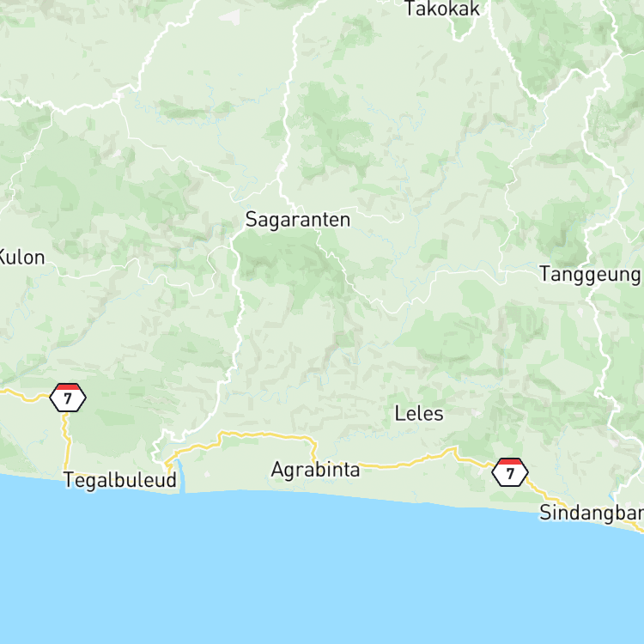Click the Tanggeung town label
644x644 pixels.
(x=590, y=275)
